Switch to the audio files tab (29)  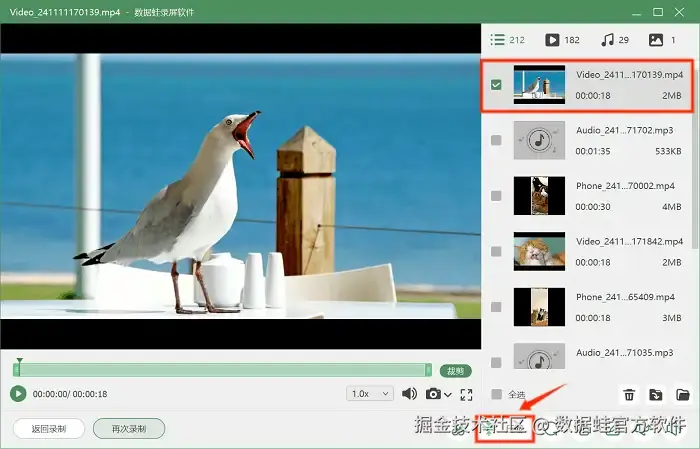pos(615,40)
